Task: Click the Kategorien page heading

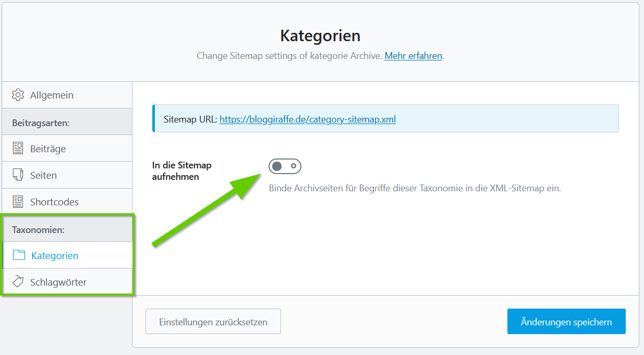Action: coord(320,35)
